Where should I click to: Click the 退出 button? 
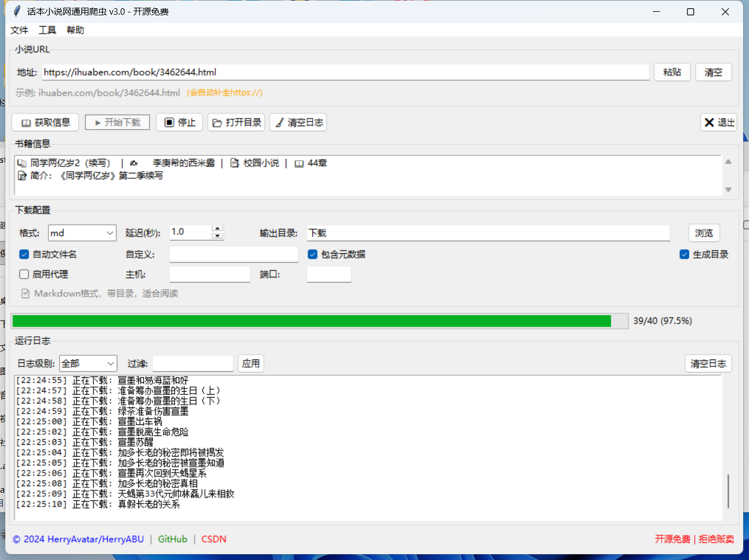pos(719,122)
